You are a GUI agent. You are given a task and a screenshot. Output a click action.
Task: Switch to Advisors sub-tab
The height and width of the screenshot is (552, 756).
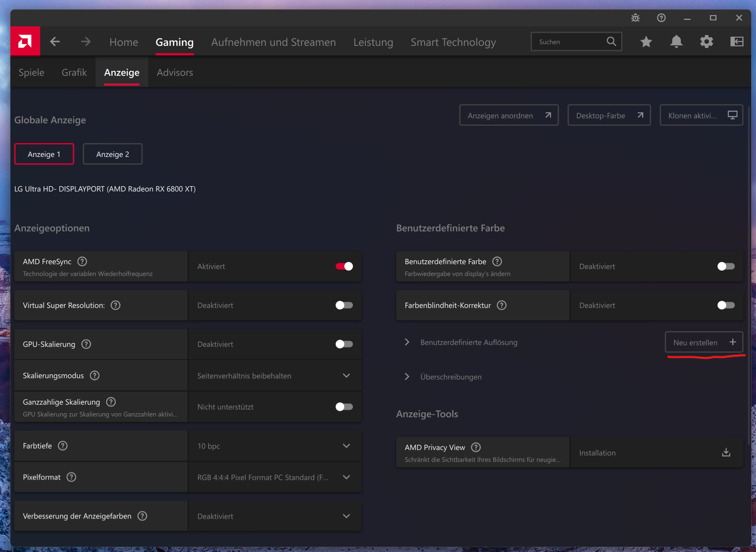coord(175,72)
